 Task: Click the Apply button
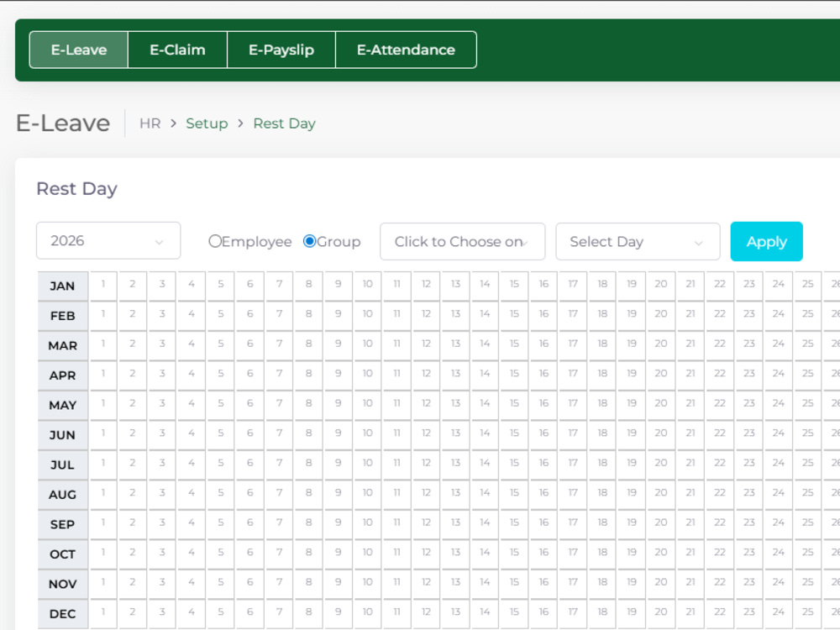767,242
